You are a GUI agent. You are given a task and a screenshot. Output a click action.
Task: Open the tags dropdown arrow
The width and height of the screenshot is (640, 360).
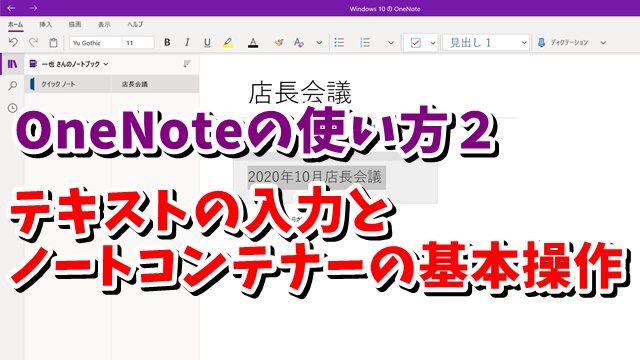[x=433, y=42]
